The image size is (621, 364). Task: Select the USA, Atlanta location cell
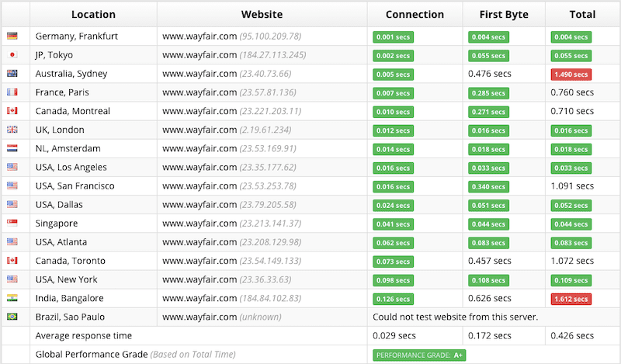93,241
